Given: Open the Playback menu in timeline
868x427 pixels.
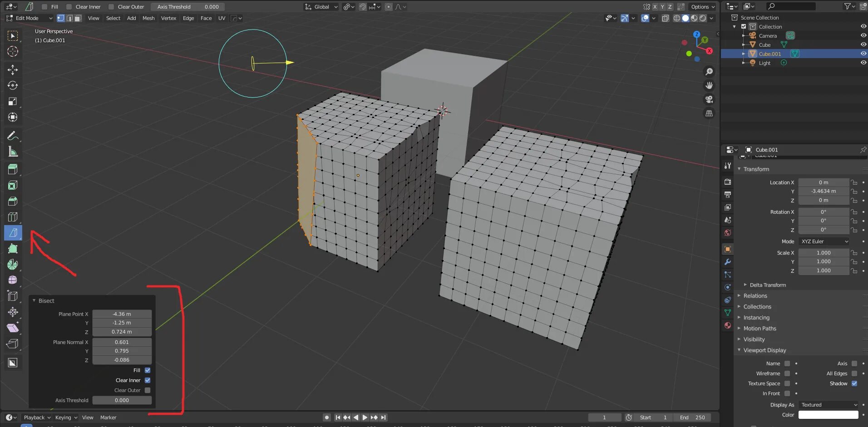Looking at the screenshot, I should click(x=37, y=417).
